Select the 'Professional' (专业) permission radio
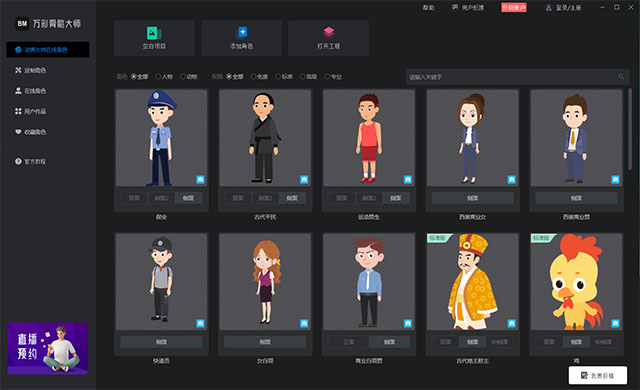640x390 pixels. tap(327, 76)
